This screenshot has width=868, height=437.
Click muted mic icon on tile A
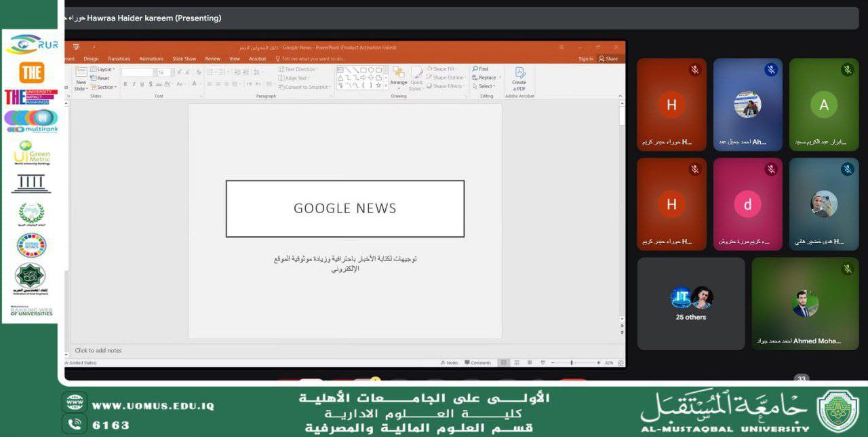click(847, 70)
